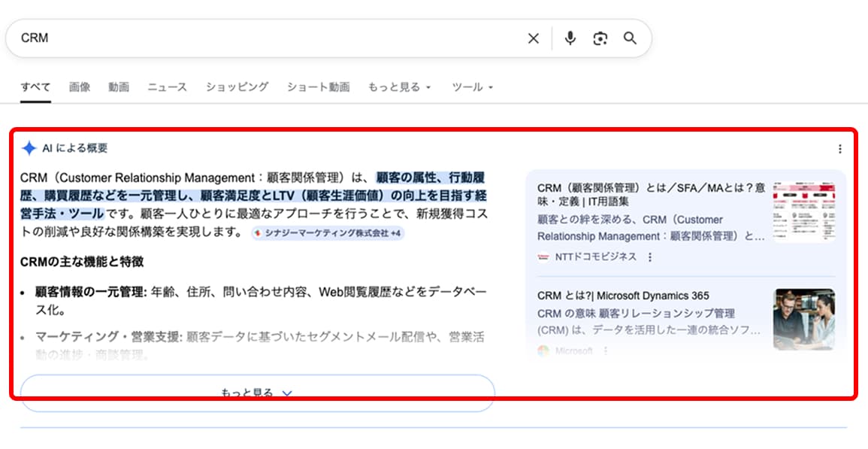Open the three-dot menu beside the Microsoft source
The image size is (868, 449).
pos(606,352)
